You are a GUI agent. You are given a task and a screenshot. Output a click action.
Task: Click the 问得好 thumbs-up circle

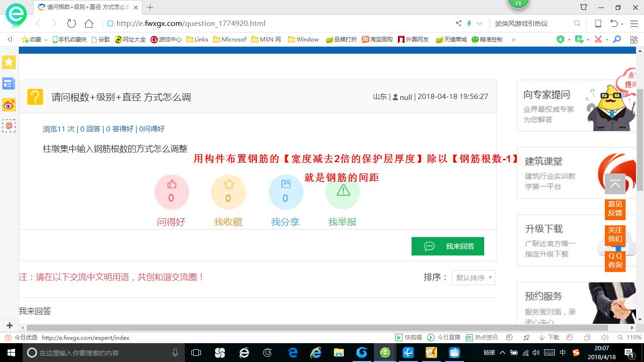click(172, 192)
